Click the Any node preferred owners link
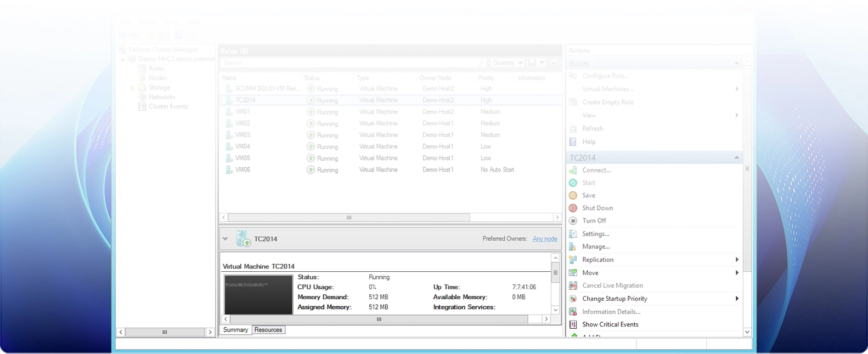The image size is (868, 354). point(544,239)
